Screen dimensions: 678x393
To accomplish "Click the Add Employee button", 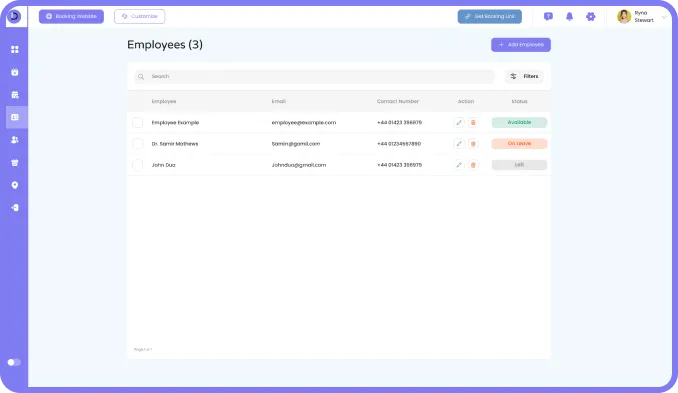I will pos(521,45).
